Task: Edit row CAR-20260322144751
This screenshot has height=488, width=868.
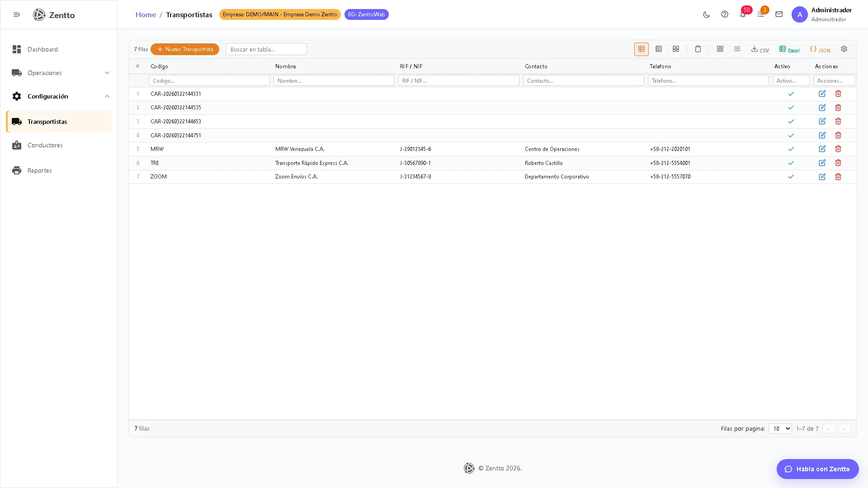Action: [822, 135]
